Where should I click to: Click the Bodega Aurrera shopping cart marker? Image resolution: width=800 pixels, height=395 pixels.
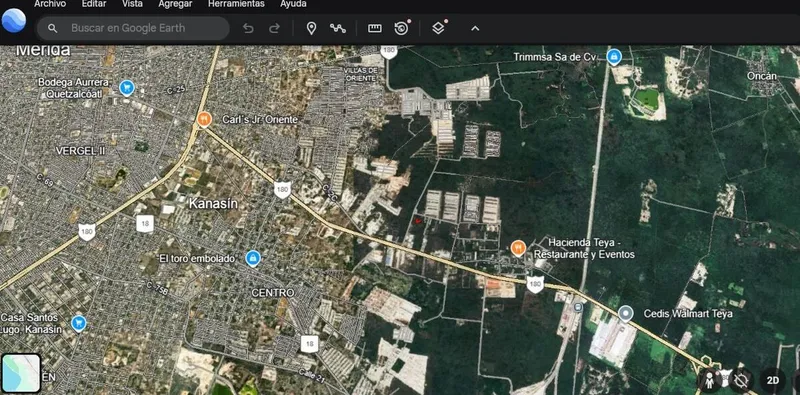tap(126, 88)
